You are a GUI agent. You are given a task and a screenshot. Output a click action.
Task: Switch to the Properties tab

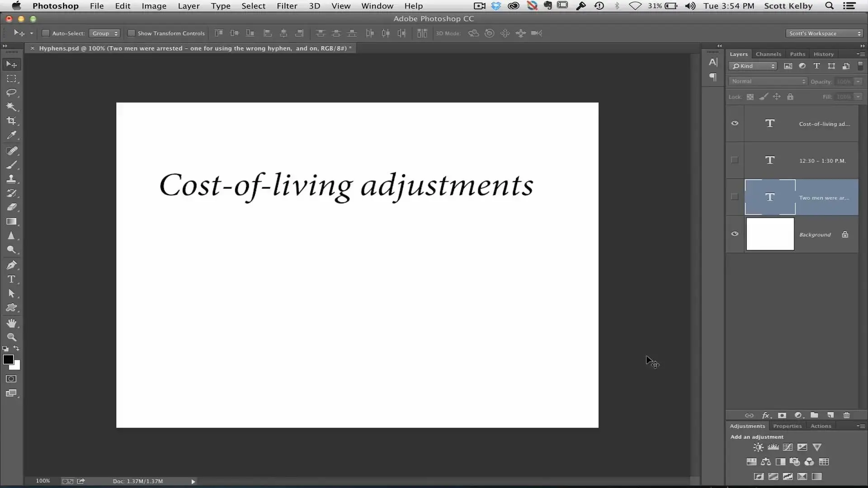[x=787, y=426]
